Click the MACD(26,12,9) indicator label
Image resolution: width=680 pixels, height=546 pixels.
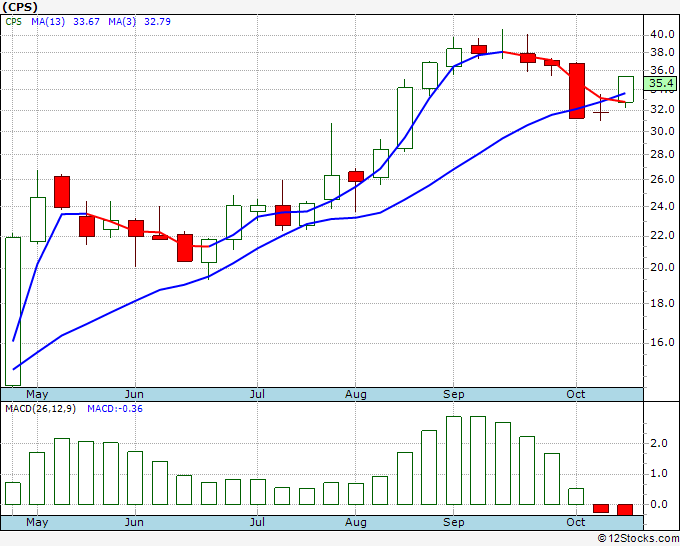tap(40, 409)
